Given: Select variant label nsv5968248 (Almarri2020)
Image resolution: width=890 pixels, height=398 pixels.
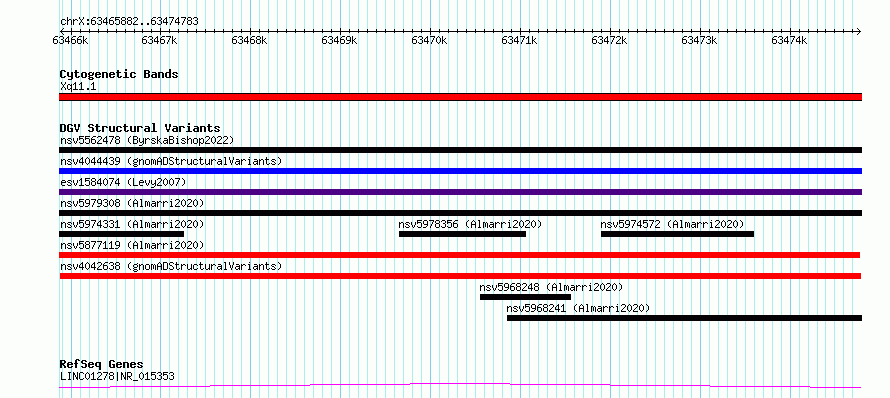Looking at the screenshot, I should point(551,287).
